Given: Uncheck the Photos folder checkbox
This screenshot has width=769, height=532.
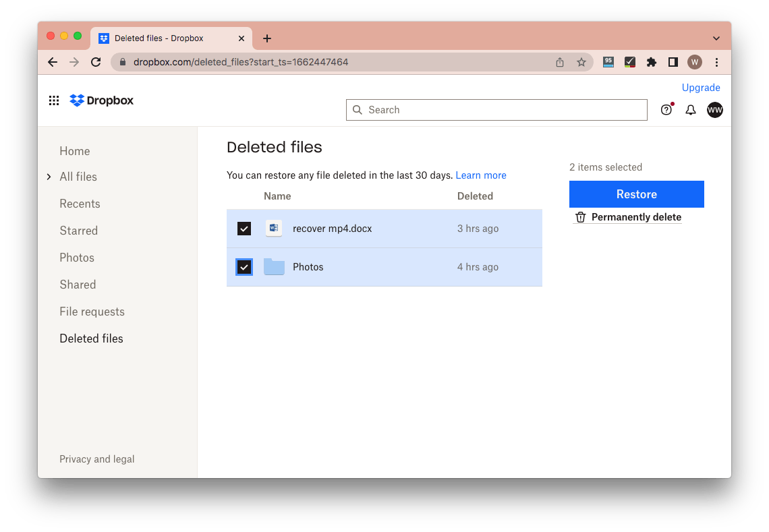Looking at the screenshot, I should click(244, 266).
